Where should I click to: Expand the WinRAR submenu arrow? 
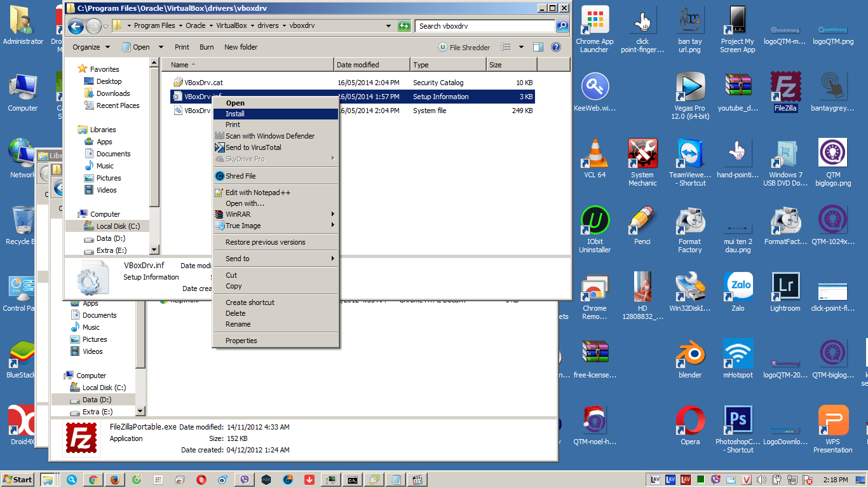[x=332, y=214]
